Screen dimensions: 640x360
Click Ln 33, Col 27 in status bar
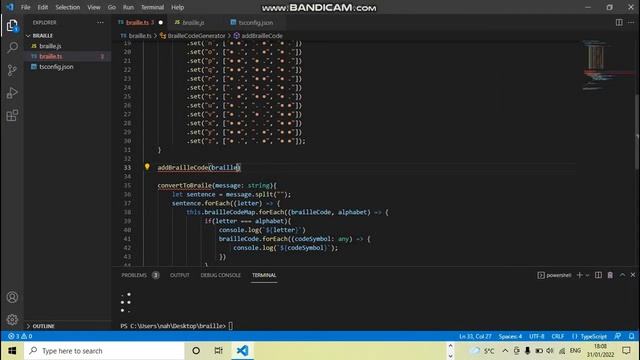pos(475,336)
